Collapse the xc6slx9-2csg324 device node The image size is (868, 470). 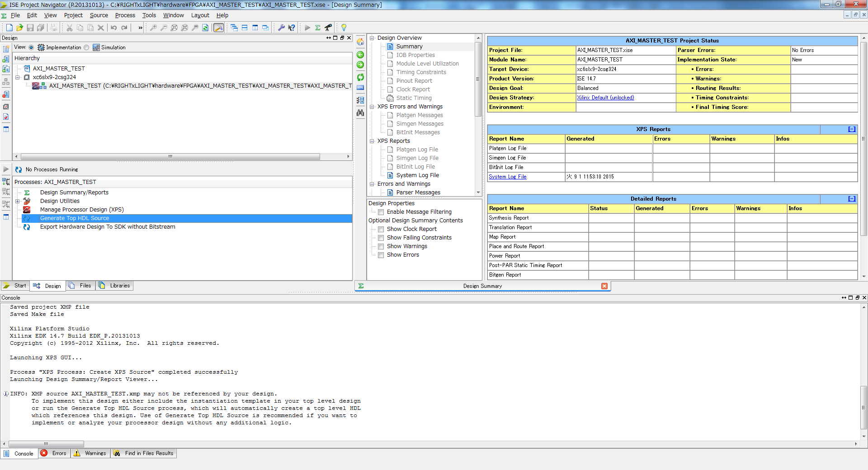pyautogui.click(x=18, y=77)
